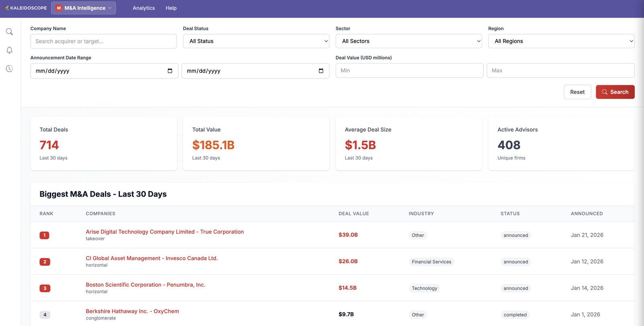Click the Technology industry tag
The image size is (644, 326).
pos(424,288)
